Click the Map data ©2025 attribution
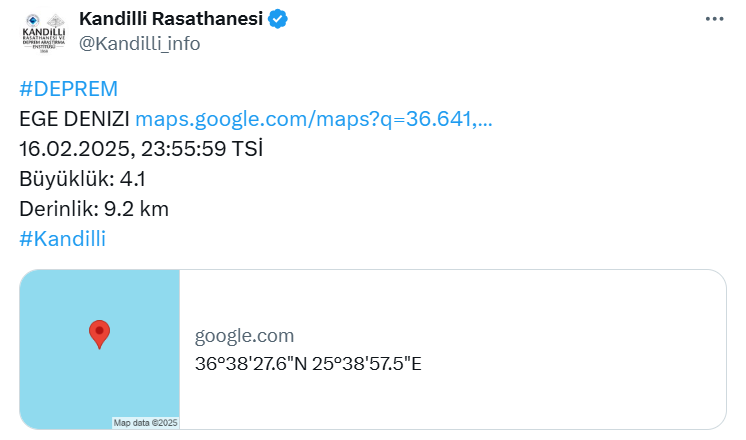The width and height of the screenshot is (746, 440). pos(145,422)
